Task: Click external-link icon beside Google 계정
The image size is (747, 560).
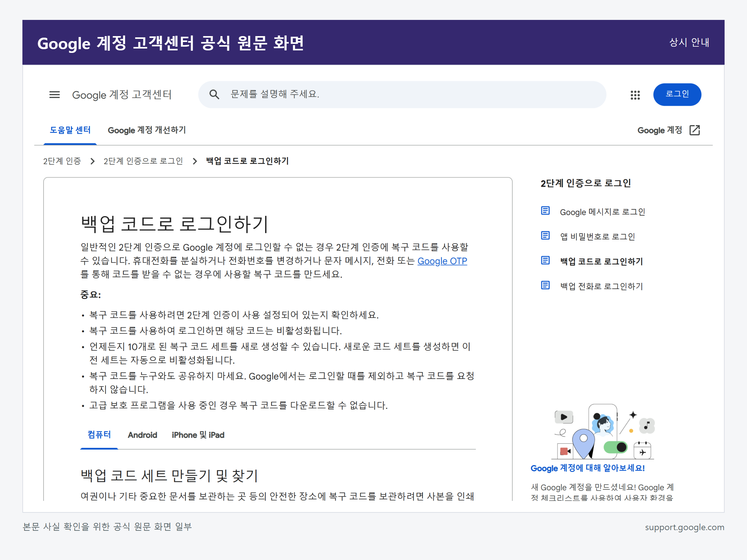Action: coord(695,130)
